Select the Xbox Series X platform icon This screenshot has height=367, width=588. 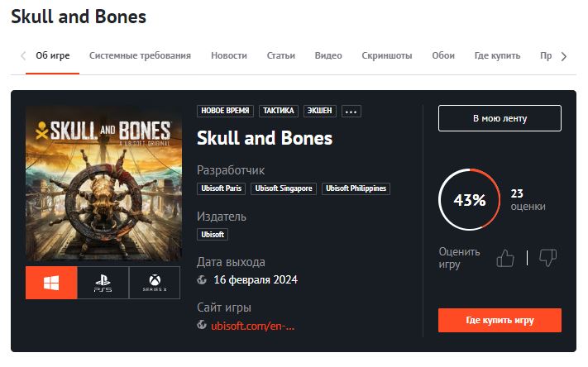click(x=154, y=283)
